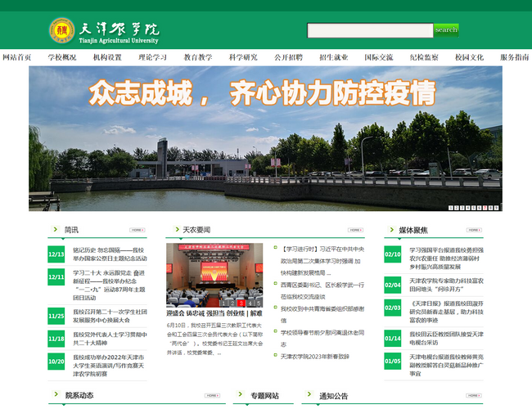Viewport: 532px width, 409px height.
Task: Click MORE button in 通知公告 section
Action: pyautogui.click(x=473, y=395)
